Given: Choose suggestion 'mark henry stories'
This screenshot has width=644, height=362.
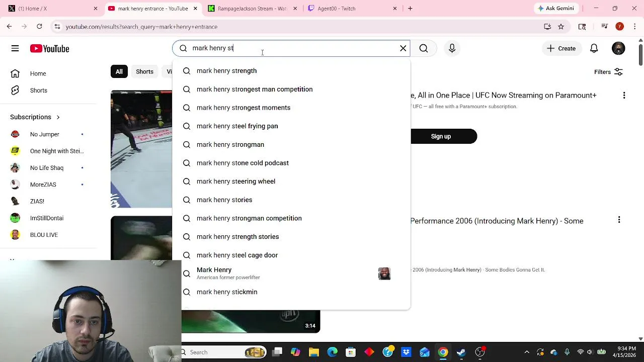Looking at the screenshot, I should [291, 200].
